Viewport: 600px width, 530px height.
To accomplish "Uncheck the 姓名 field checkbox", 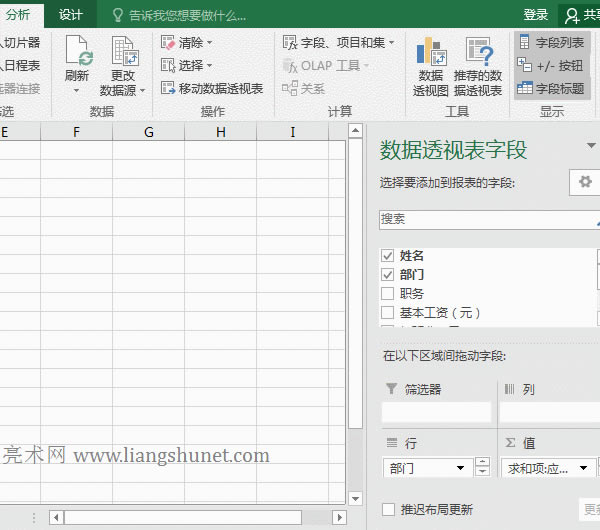I will point(388,256).
